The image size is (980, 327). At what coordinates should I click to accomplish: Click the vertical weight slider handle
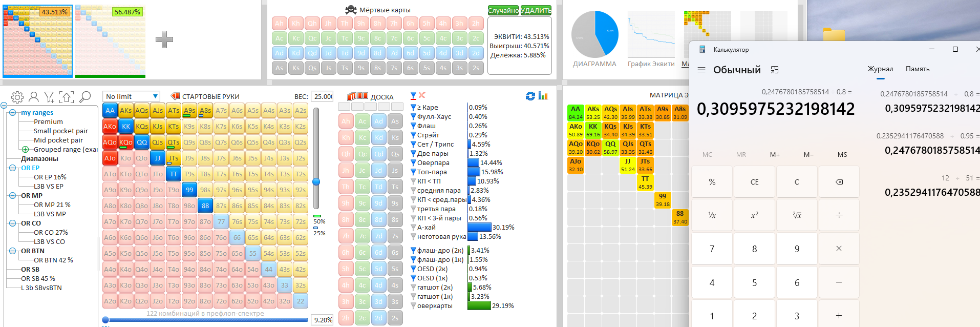click(316, 181)
